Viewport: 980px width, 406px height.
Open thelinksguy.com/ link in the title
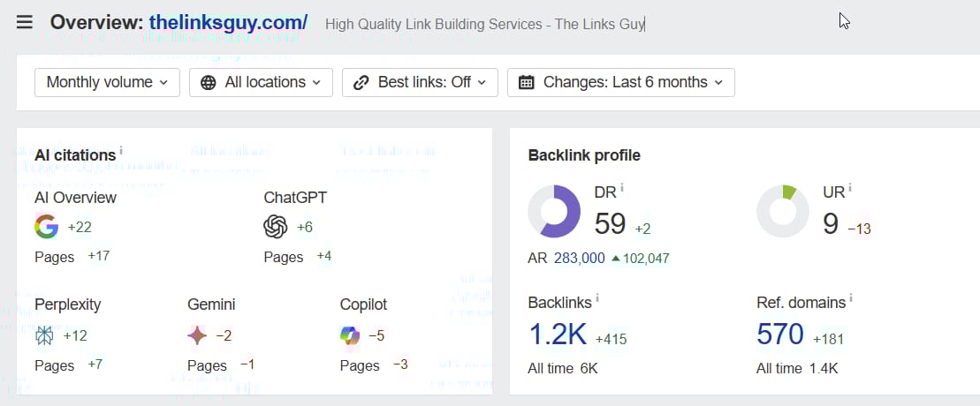click(228, 22)
